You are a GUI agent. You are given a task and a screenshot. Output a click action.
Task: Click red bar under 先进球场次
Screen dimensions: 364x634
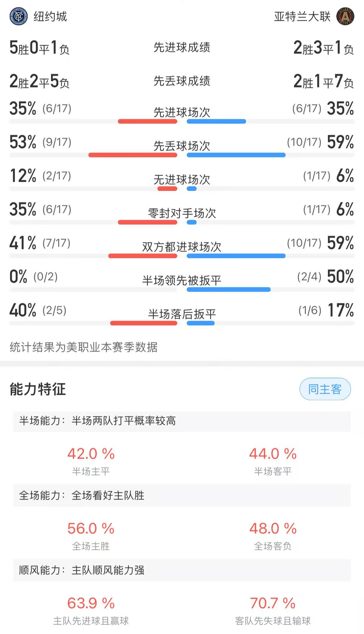click(x=147, y=121)
